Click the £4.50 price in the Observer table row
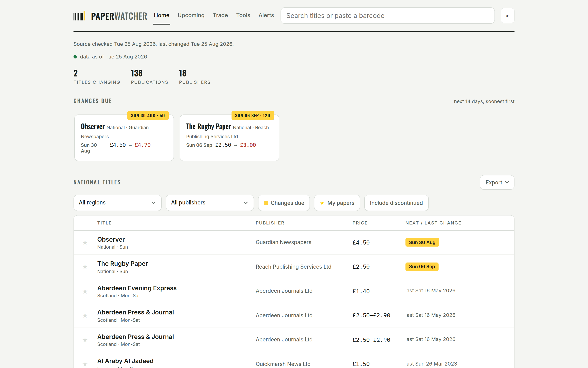588x368 pixels. [361, 243]
